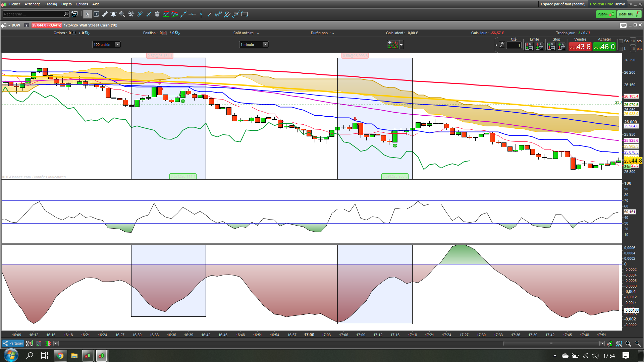Open trading settings wrench icon
The width and height of the screenshot is (644, 362).
(502, 45)
